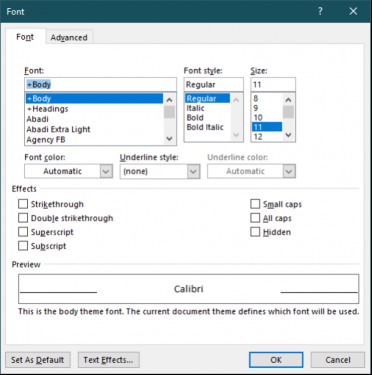Click size list scroll up arrow
This screenshot has height=375, width=372.
point(289,100)
